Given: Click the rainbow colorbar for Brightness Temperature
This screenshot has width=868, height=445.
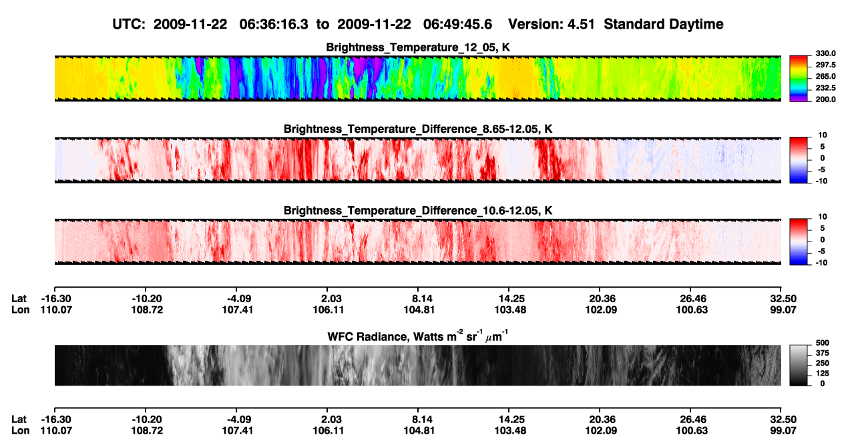Looking at the screenshot, I should tap(799, 78).
